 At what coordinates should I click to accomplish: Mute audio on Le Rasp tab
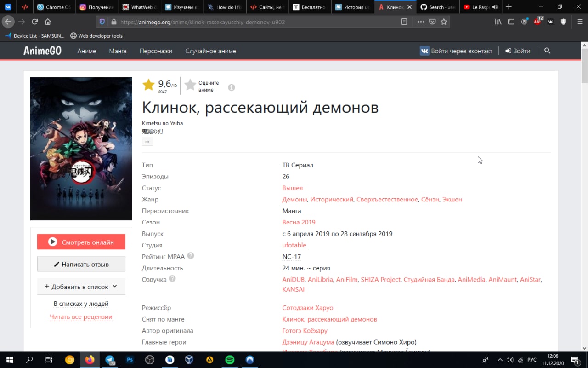495,7
